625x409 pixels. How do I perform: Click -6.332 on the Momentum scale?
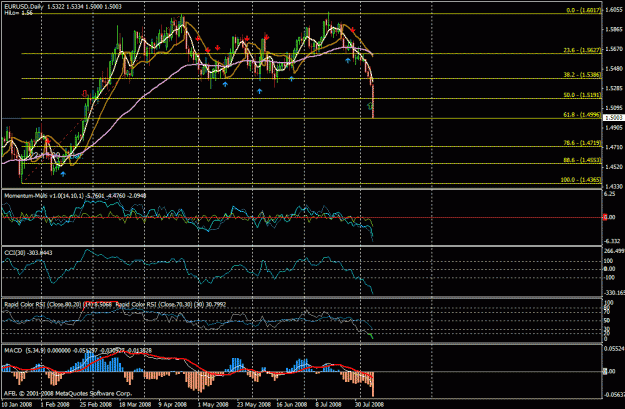612,241
